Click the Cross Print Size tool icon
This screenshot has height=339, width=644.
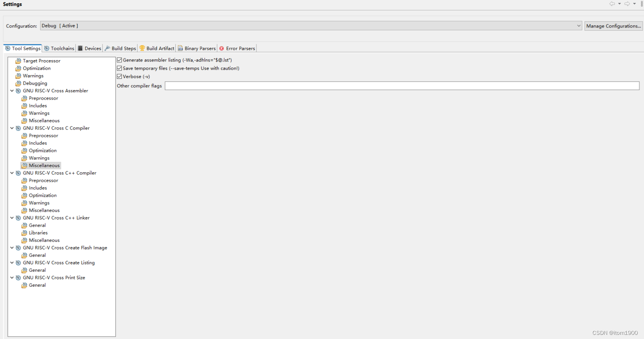point(18,278)
